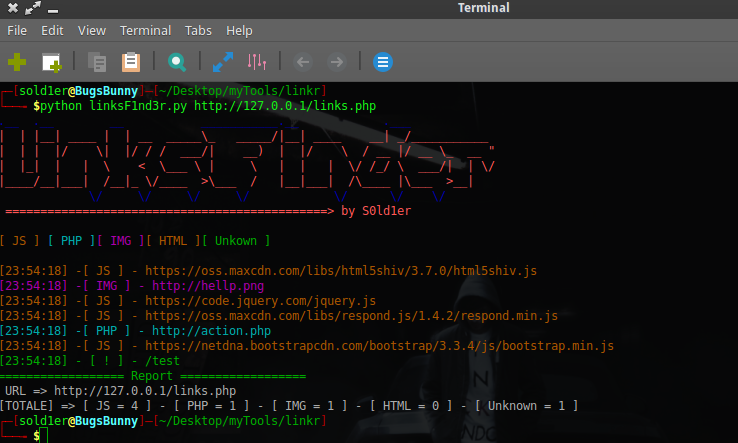Screen dimensions: 738x443
Task: Open the Terminal menu
Action: [145, 31]
